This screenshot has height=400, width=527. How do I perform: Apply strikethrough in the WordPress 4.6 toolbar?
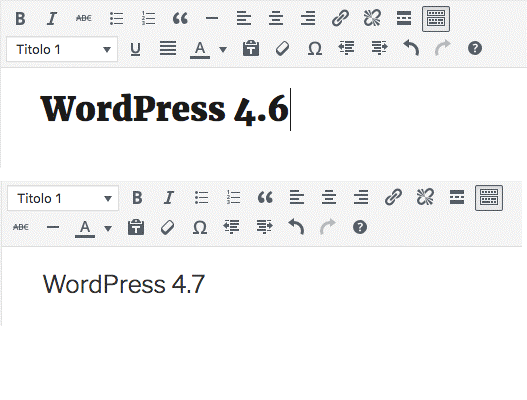click(x=84, y=18)
